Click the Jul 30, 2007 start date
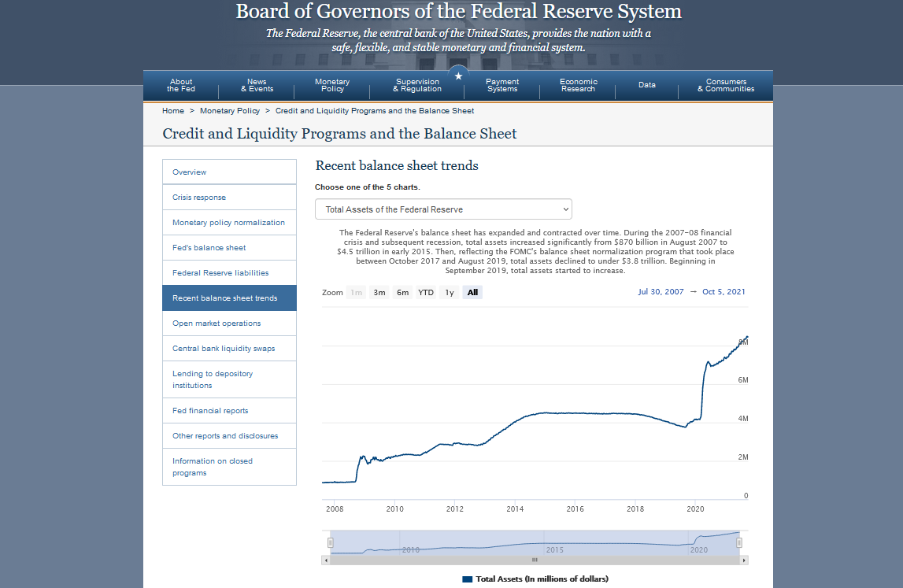This screenshot has width=903, height=588. [x=661, y=292]
